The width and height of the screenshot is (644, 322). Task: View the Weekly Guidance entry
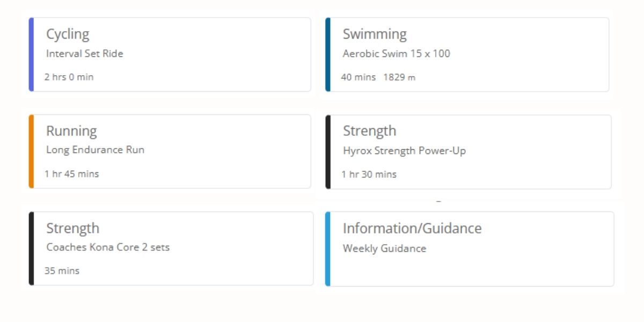384,248
